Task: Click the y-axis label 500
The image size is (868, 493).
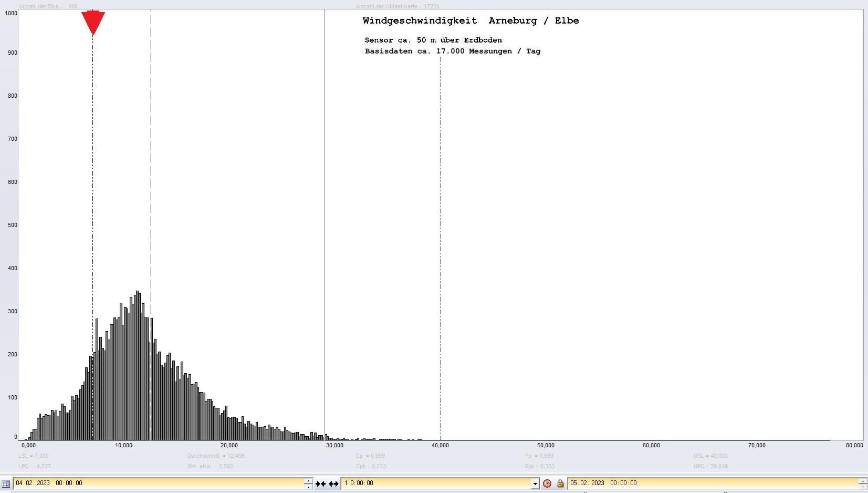Action: pos(12,225)
